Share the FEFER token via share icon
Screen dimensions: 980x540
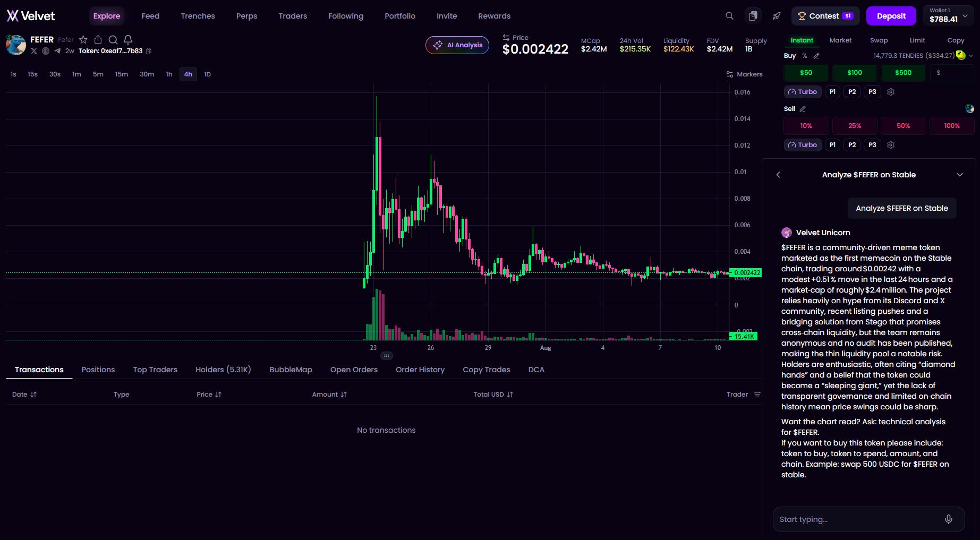click(x=98, y=40)
